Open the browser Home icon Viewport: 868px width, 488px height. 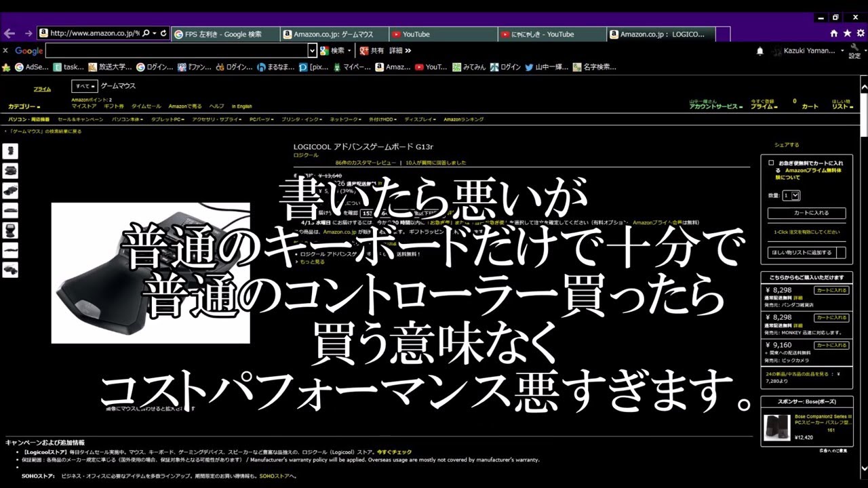[834, 33]
